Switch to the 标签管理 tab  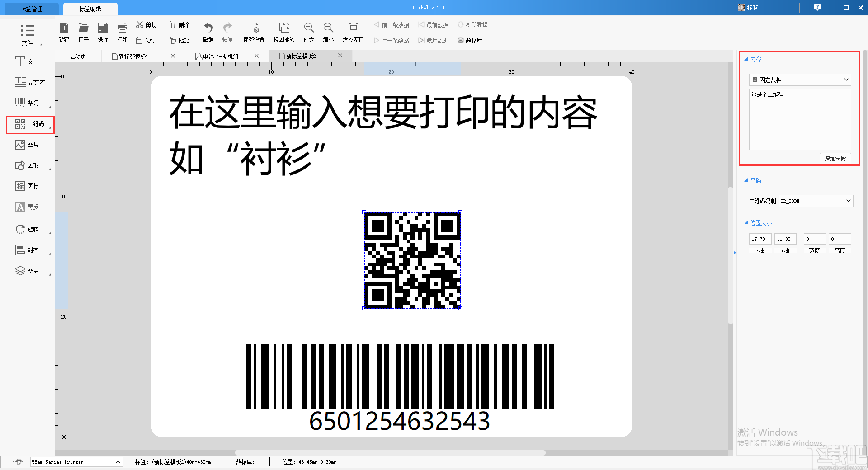[x=30, y=9]
